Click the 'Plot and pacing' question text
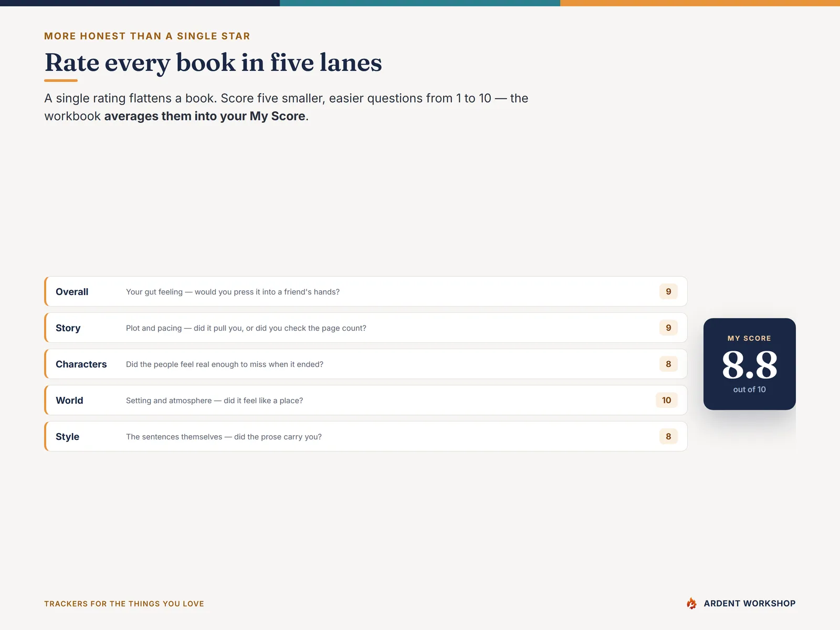This screenshot has width=840, height=630. [x=246, y=328]
